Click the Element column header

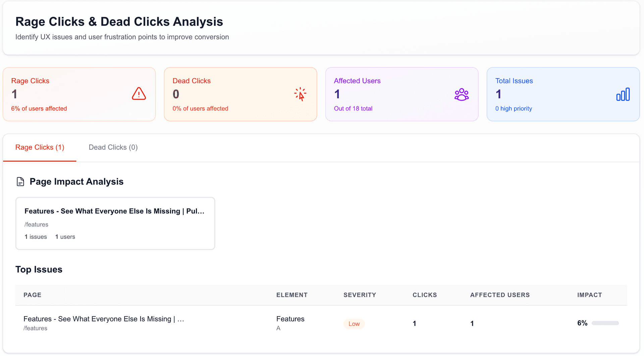click(292, 295)
